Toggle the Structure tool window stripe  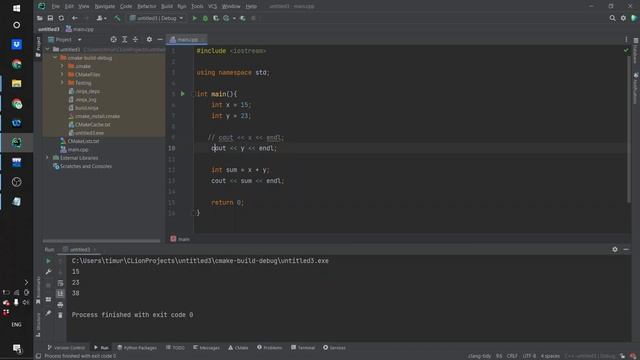pyautogui.click(x=38, y=324)
